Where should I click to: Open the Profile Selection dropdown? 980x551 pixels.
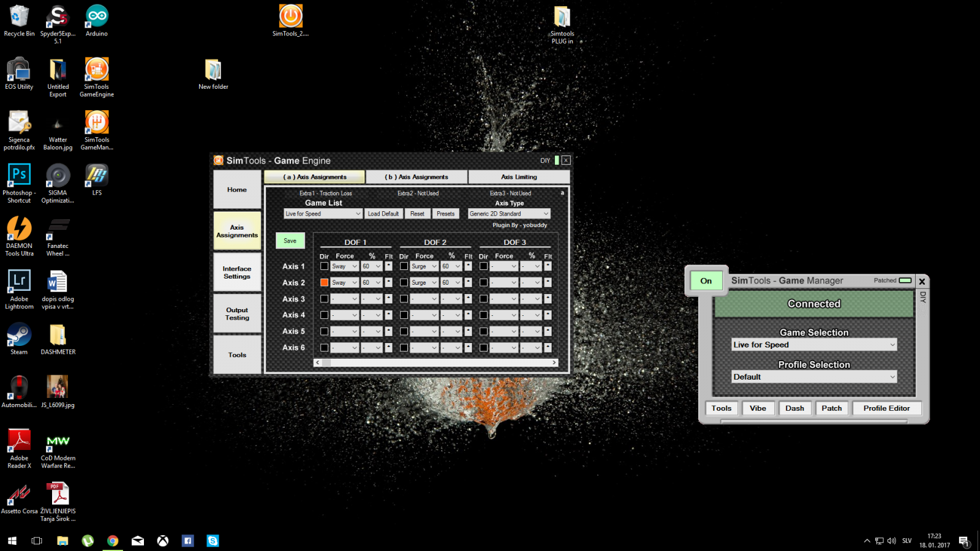click(814, 377)
